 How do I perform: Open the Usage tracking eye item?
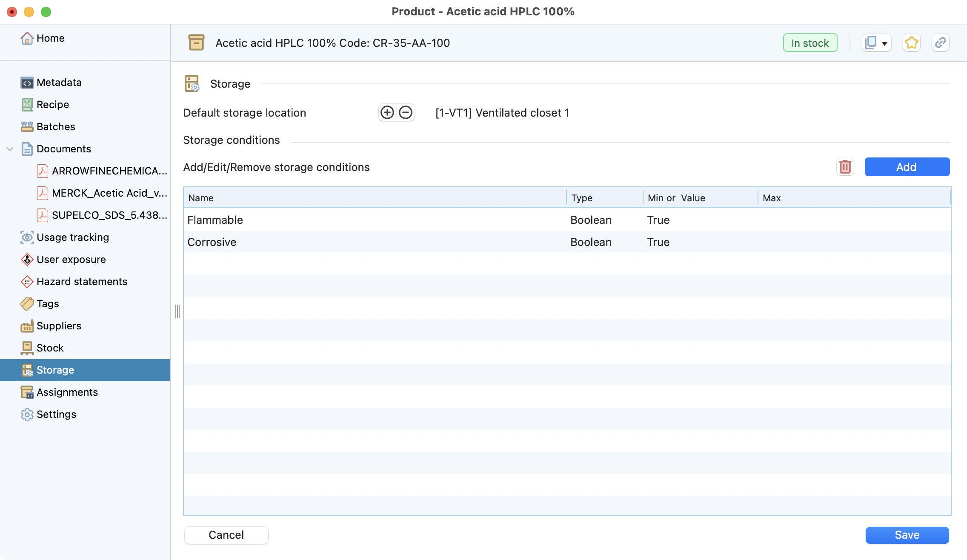(x=72, y=237)
